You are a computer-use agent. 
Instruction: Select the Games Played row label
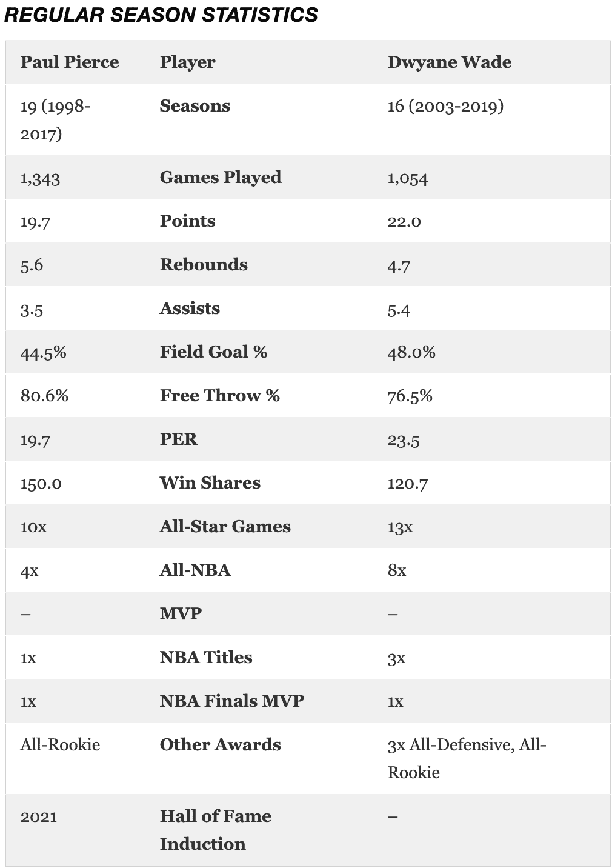coord(221,178)
